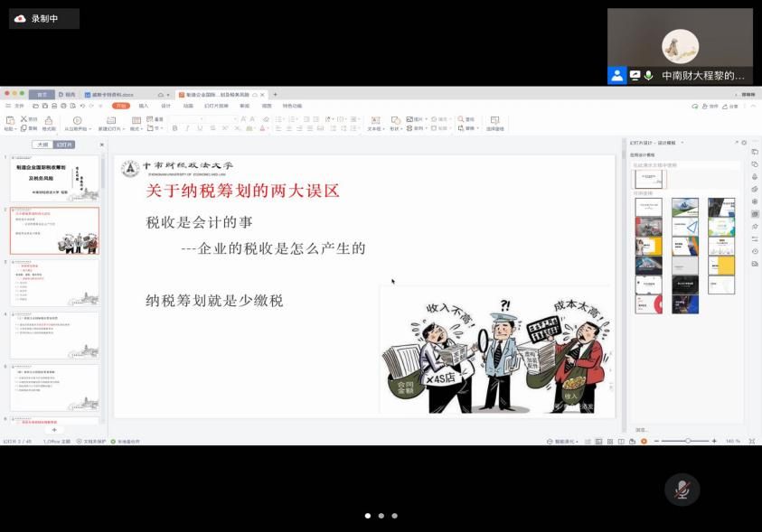
Task: Click the Share button at top right
Action: coord(730,106)
